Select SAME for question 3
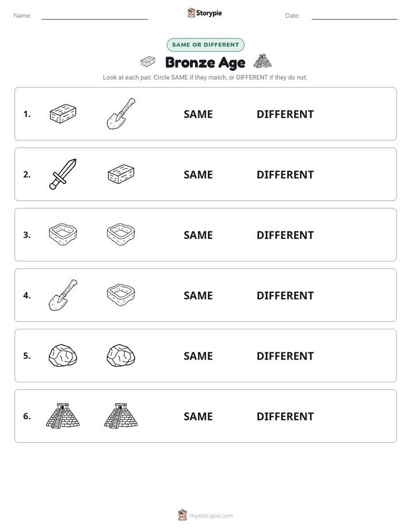 click(x=198, y=235)
